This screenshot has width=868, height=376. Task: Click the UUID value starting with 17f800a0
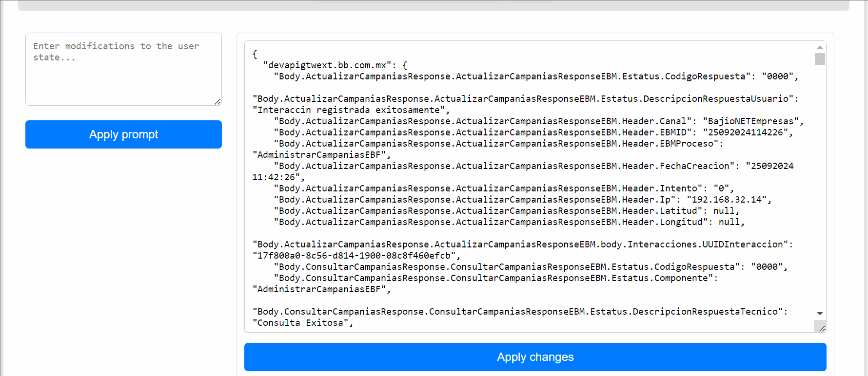(356, 256)
